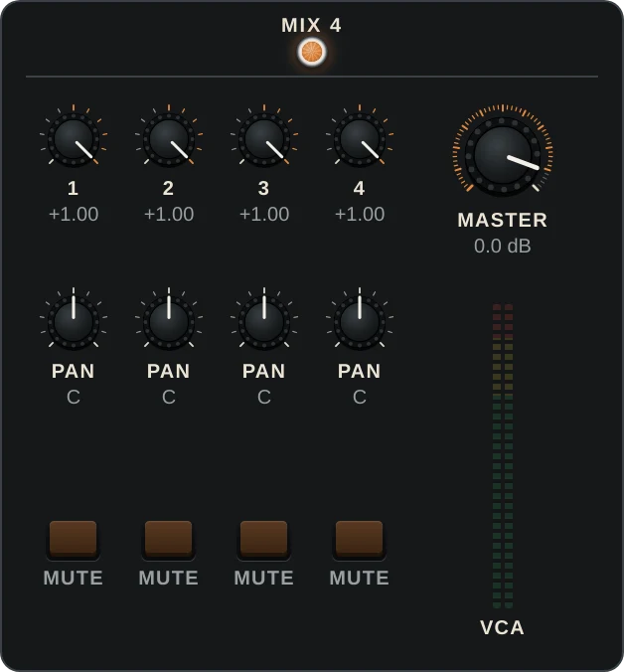The width and height of the screenshot is (624, 672).
Task: Click channel 2's +1.00 level value
Action: point(169,214)
